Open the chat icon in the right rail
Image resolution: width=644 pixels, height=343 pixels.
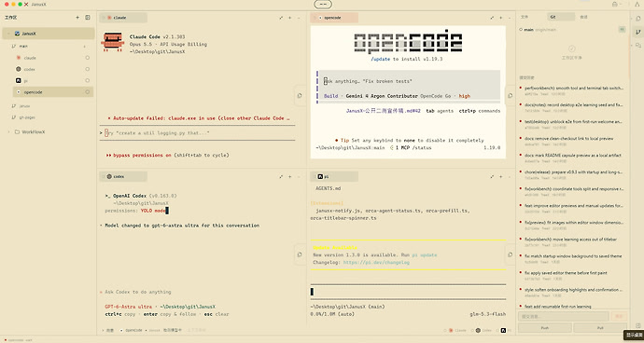[637, 45]
